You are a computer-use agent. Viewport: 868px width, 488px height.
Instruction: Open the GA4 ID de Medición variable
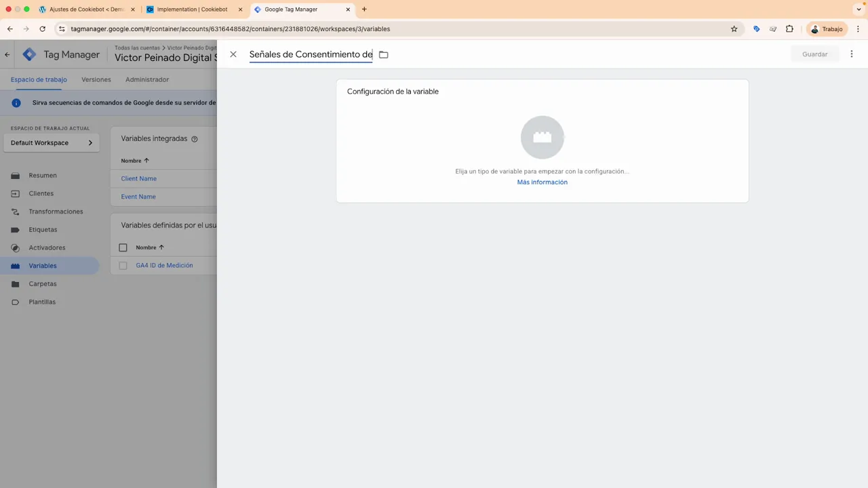164,265
